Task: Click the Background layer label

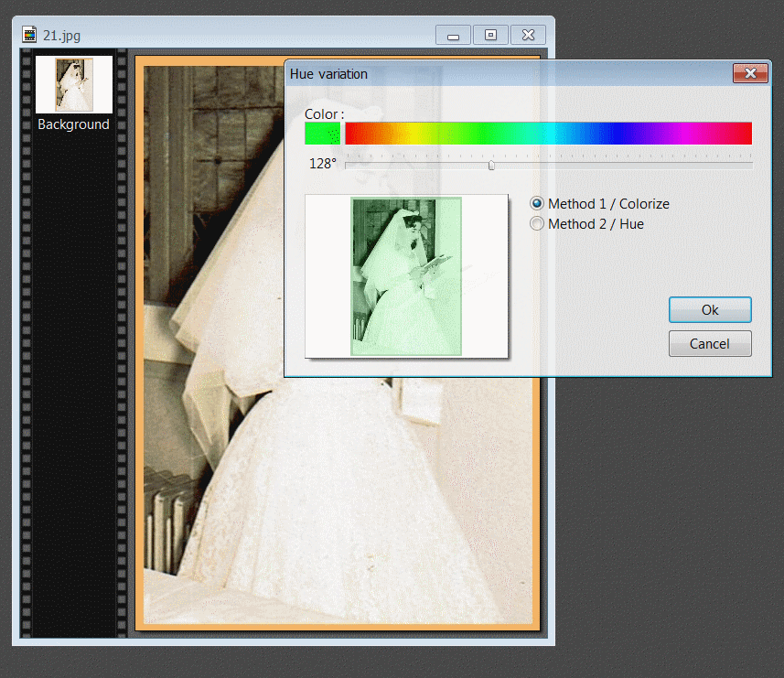Action: point(73,124)
